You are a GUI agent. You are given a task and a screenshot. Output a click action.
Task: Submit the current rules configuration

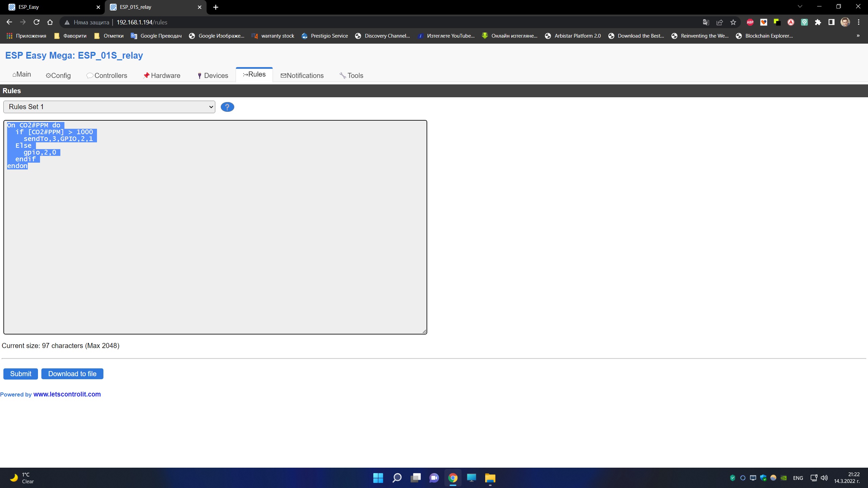point(21,373)
